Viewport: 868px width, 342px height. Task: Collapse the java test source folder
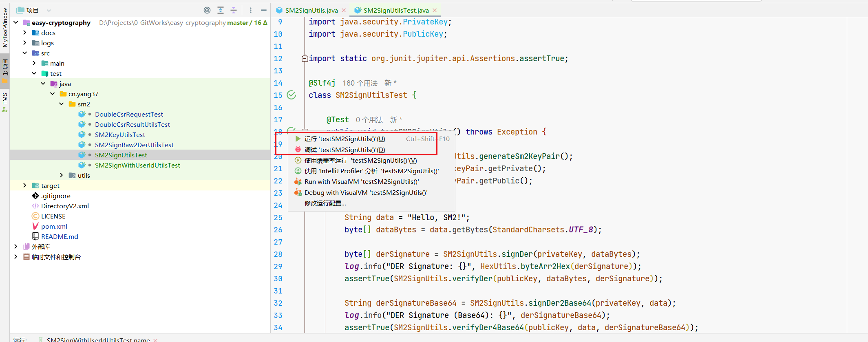pyautogui.click(x=43, y=83)
